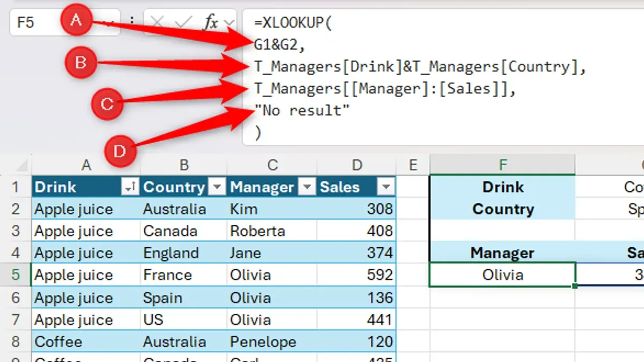Viewport: 644px width, 362px height.
Task: Click the sales value 136
Action: tap(356, 298)
